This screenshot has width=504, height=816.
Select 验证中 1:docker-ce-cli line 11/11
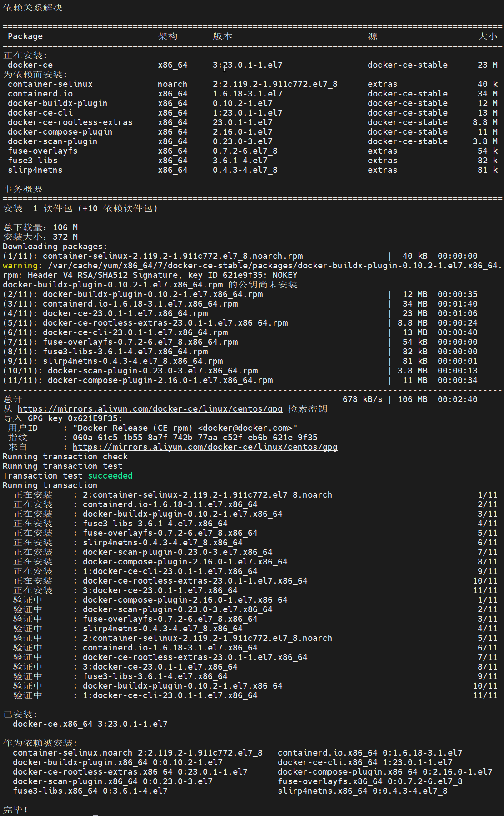(255, 695)
